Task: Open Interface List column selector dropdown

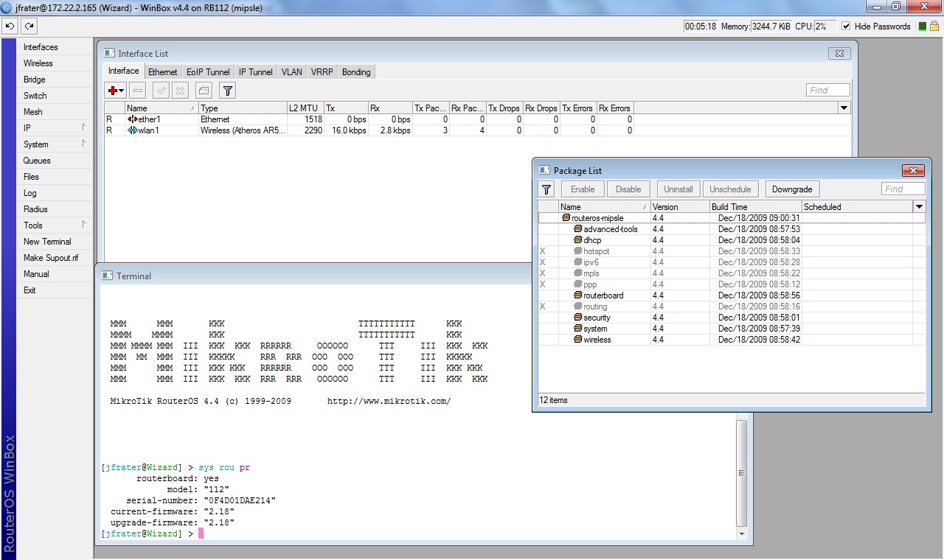Action: [844, 108]
